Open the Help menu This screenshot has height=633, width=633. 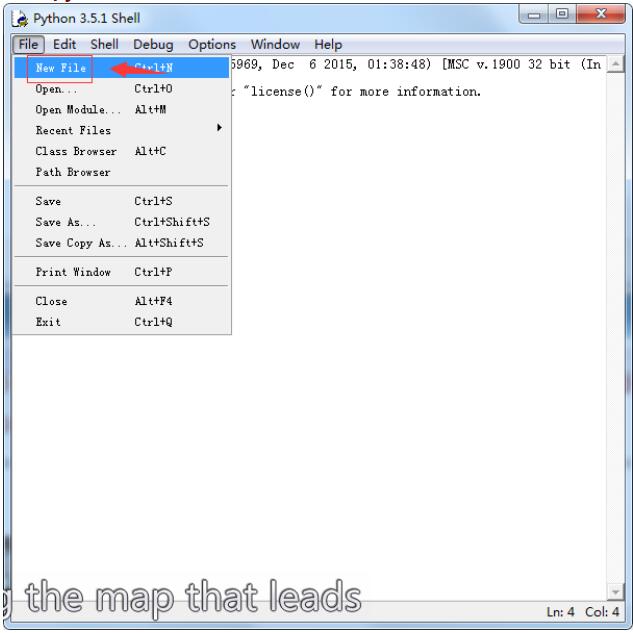click(x=328, y=45)
